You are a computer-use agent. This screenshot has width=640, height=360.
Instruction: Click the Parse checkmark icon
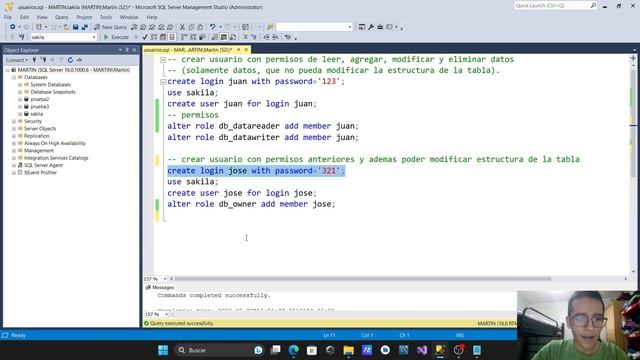145,37
